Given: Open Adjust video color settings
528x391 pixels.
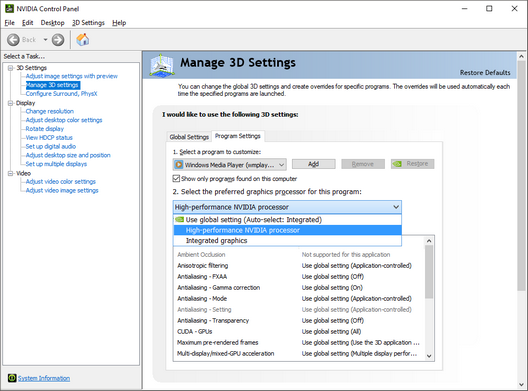Looking at the screenshot, I should 61,182.
